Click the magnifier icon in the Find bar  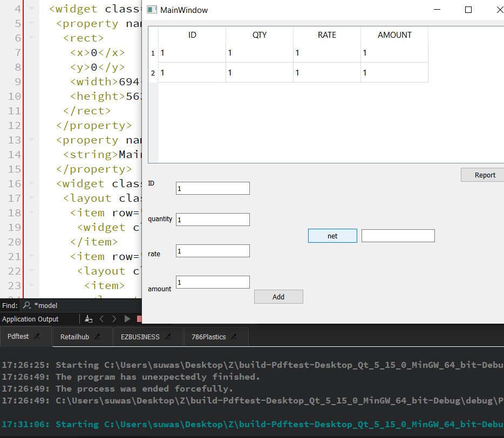pyautogui.click(x=26, y=305)
